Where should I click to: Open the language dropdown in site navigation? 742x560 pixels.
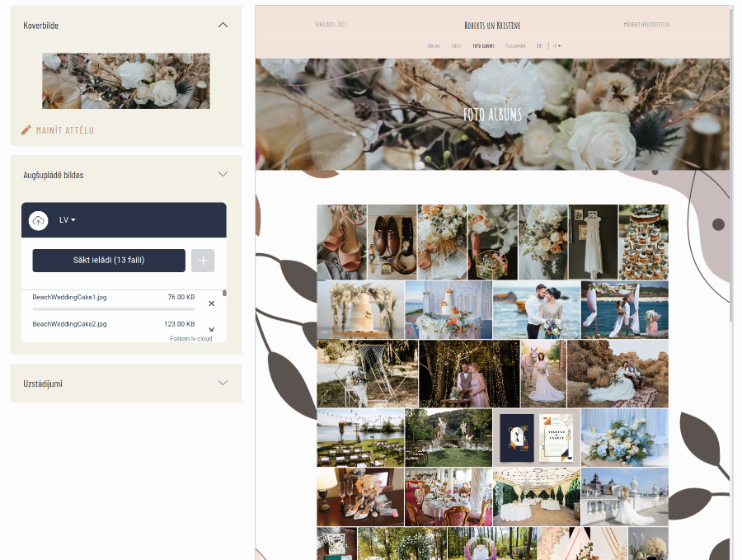tap(557, 46)
